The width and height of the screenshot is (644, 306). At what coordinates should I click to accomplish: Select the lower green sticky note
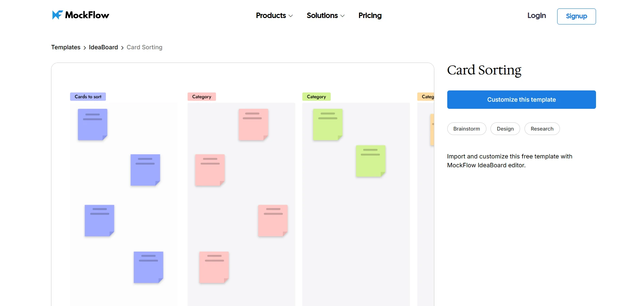[x=370, y=161]
